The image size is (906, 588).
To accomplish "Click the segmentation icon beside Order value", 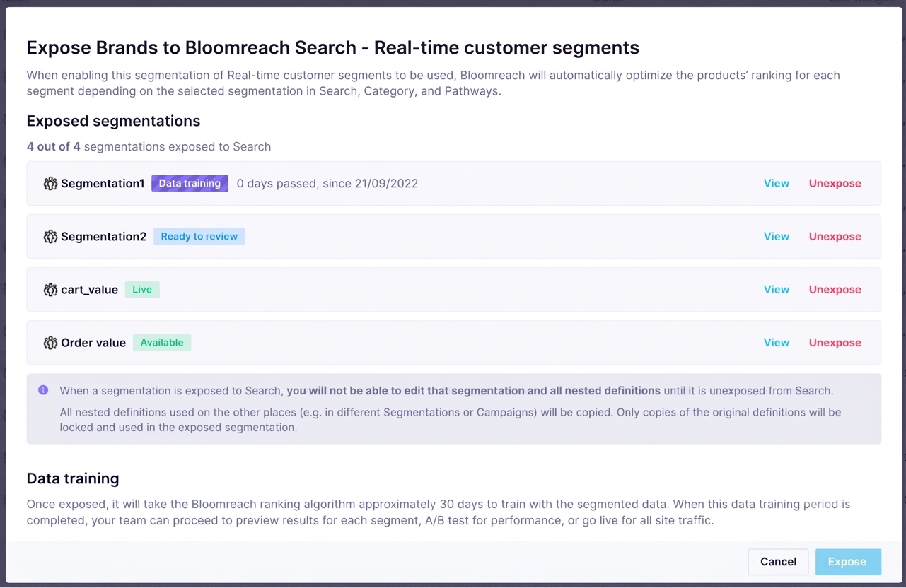I will 50,343.
